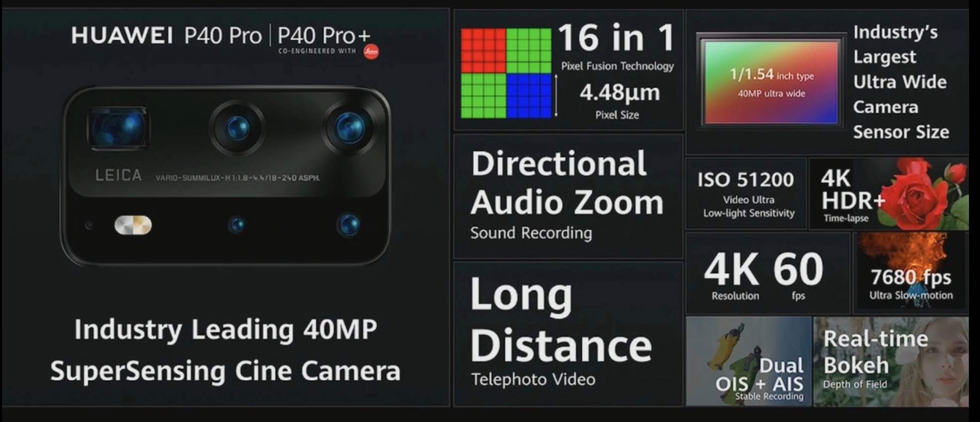Click the red square in pixel grid
Image resolution: width=980 pixels, height=422 pixels.
point(483,51)
